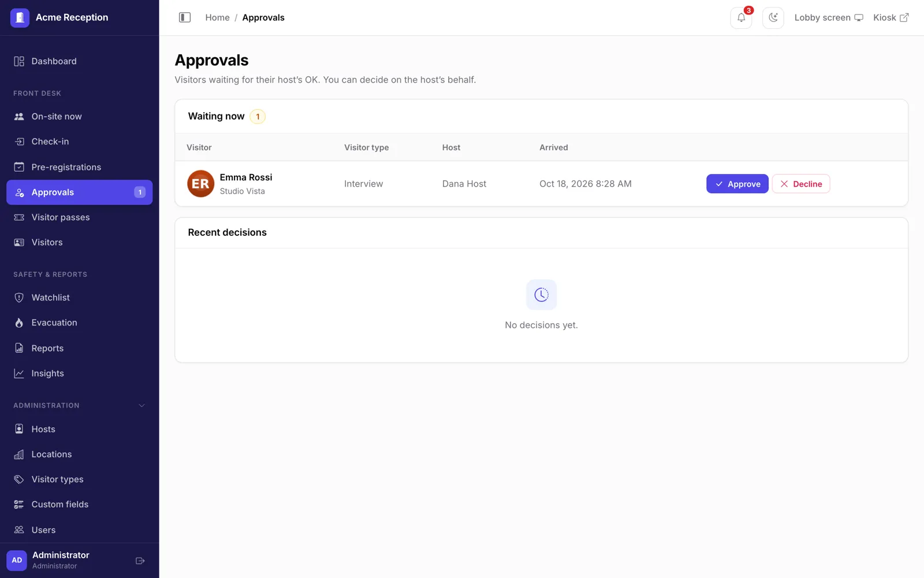Toggle dark mode moon icon
Viewport: 924px width, 578px height.
[x=773, y=18]
